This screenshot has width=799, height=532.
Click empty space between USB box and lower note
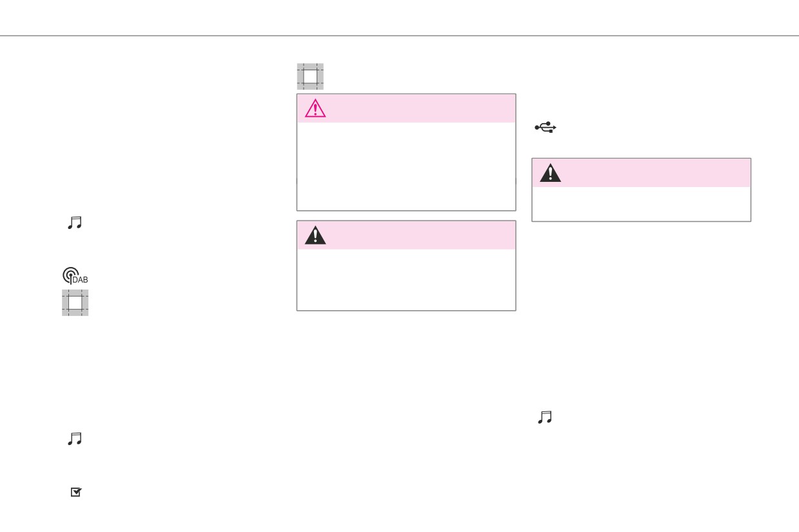(641, 316)
